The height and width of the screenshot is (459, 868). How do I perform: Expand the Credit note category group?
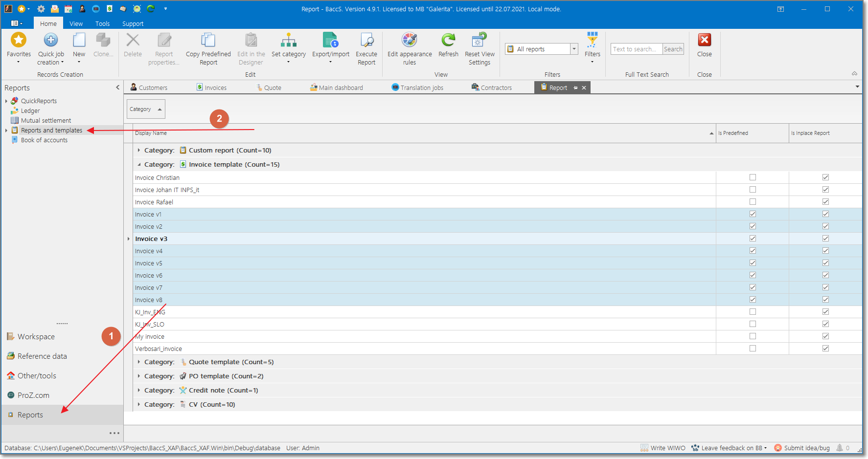(139, 390)
